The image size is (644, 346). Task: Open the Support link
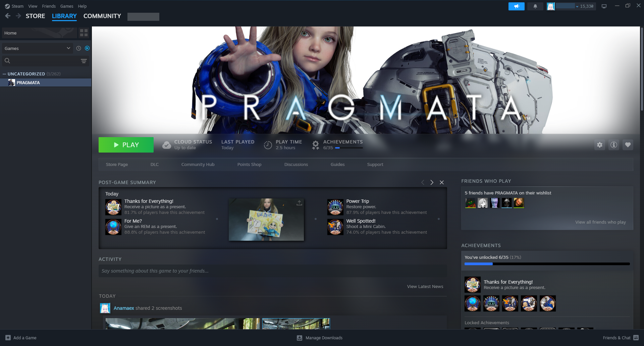tap(375, 164)
